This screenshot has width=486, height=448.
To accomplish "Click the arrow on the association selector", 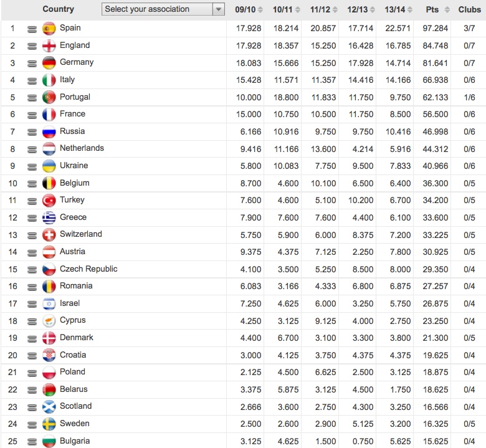I will (218, 9).
